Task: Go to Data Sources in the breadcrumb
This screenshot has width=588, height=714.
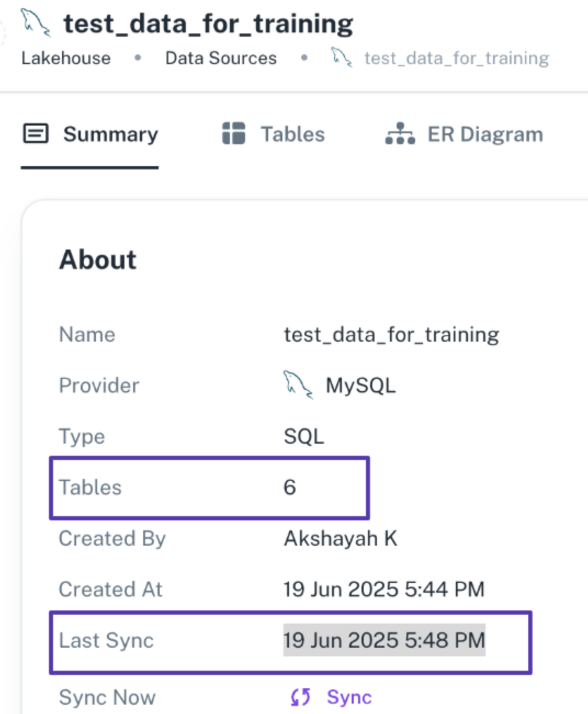Action: click(221, 58)
